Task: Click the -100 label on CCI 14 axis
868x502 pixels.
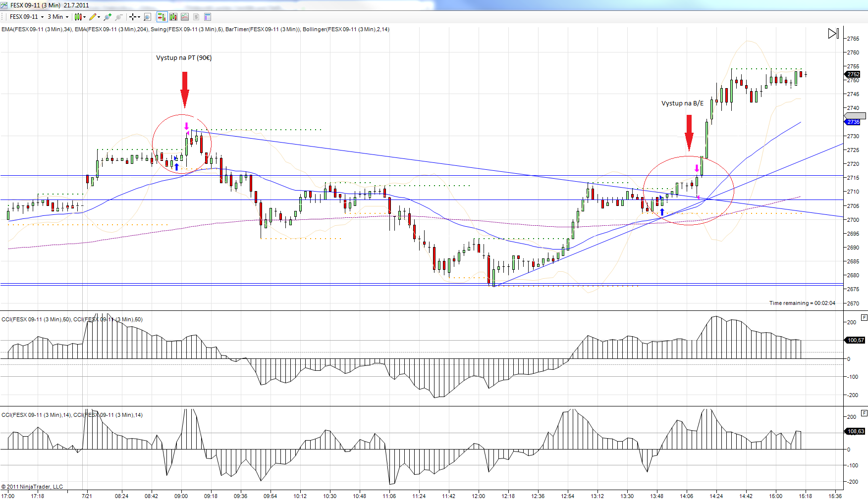Action: click(x=852, y=465)
